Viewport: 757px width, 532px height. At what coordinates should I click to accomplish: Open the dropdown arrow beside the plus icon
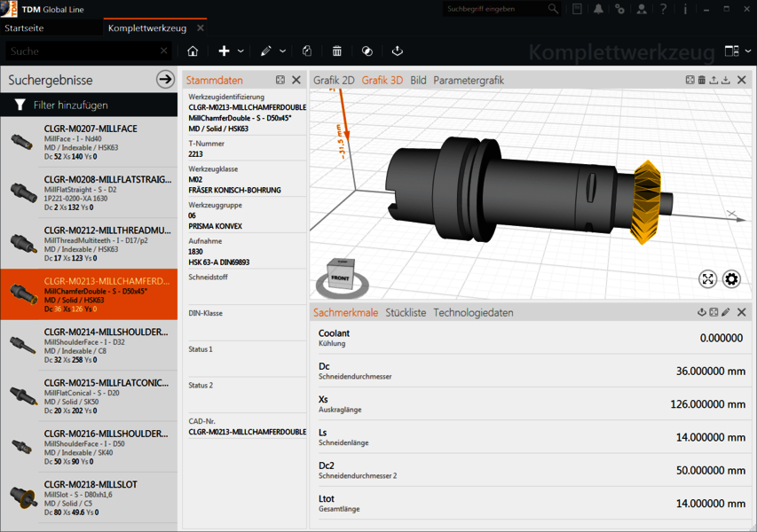click(241, 51)
